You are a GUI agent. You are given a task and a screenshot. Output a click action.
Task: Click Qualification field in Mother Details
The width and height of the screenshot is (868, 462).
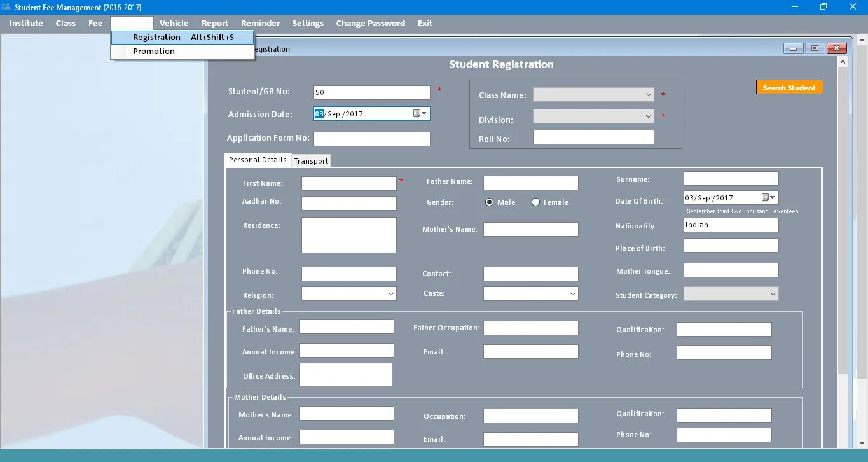point(724,415)
